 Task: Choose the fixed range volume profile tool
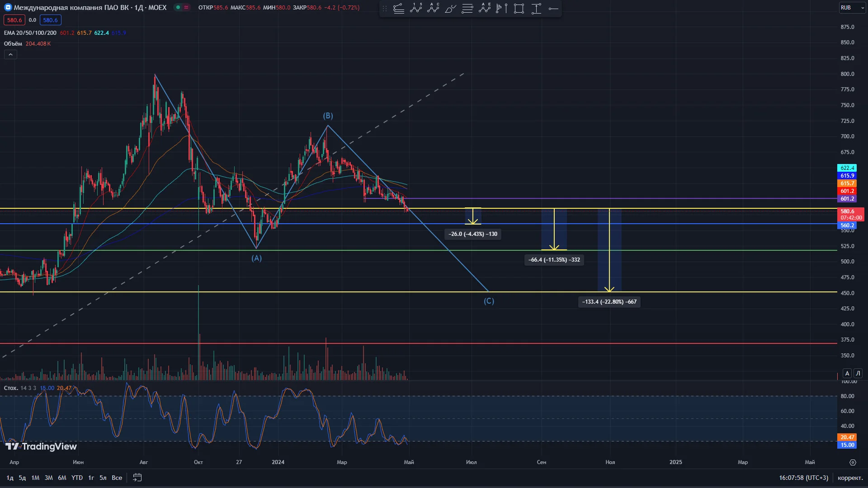pyautogui.click(x=502, y=9)
